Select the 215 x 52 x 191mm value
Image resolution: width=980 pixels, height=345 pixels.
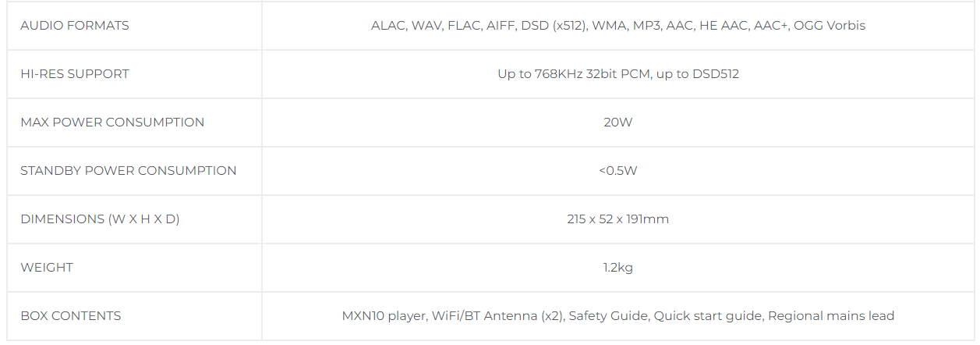pyautogui.click(x=618, y=219)
